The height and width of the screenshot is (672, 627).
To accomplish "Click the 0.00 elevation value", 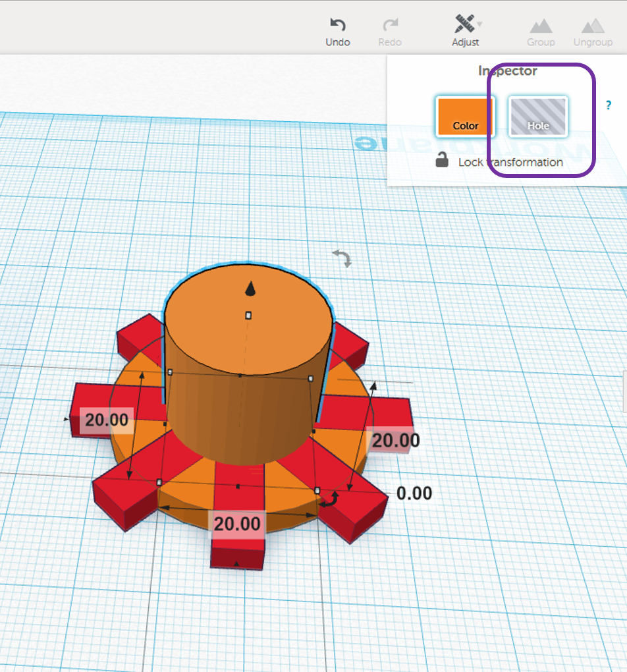I will click(x=414, y=493).
